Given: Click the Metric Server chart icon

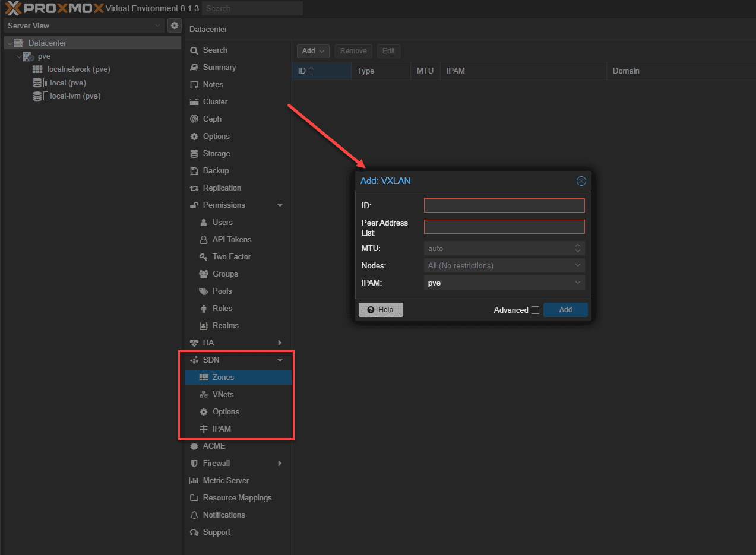Looking at the screenshot, I should 194,481.
